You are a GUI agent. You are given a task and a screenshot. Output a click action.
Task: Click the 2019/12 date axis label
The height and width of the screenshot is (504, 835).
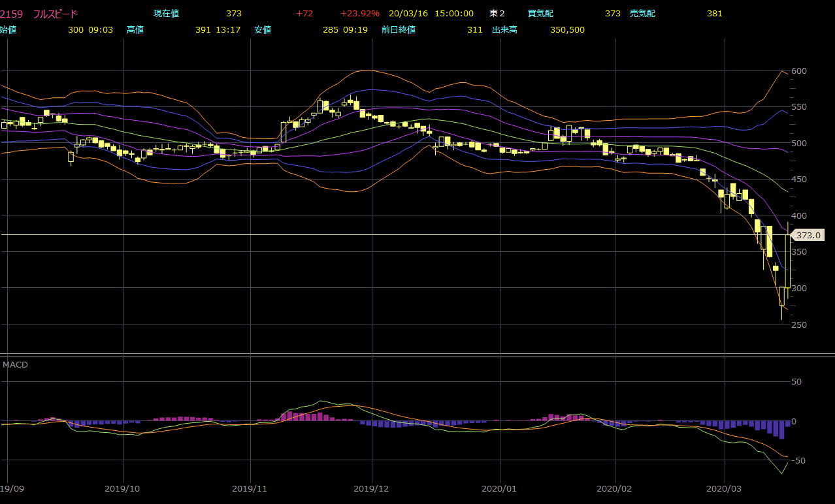(372, 488)
